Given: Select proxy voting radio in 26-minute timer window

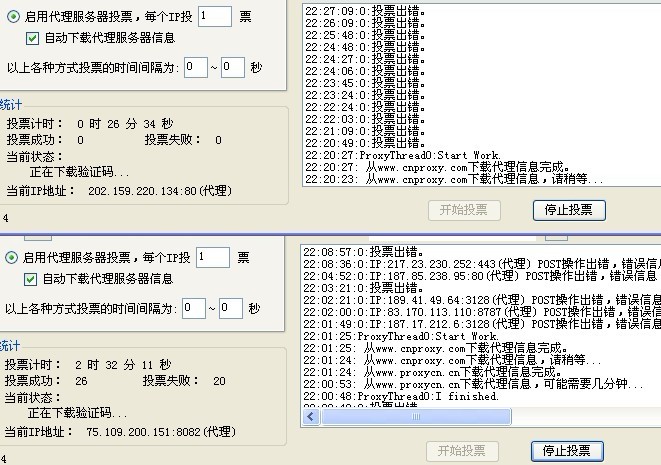Looking at the screenshot, I should pyautogui.click(x=12, y=15).
